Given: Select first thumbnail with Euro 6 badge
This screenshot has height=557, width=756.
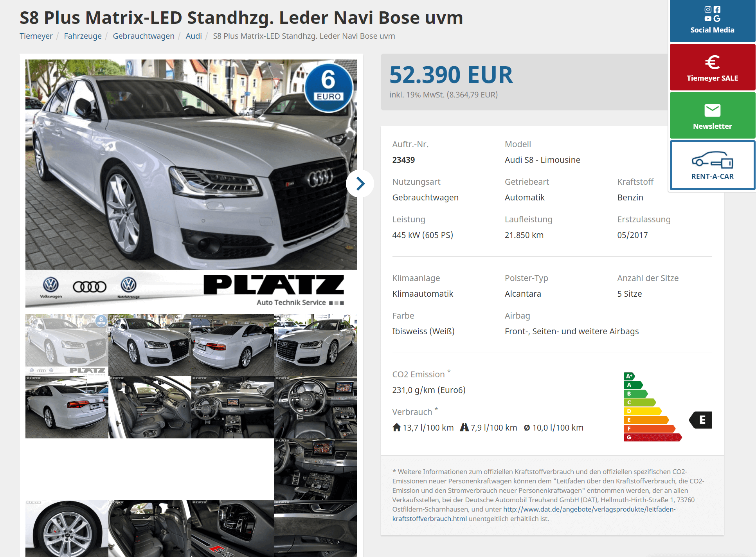Looking at the screenshot, I should (67, 345).
